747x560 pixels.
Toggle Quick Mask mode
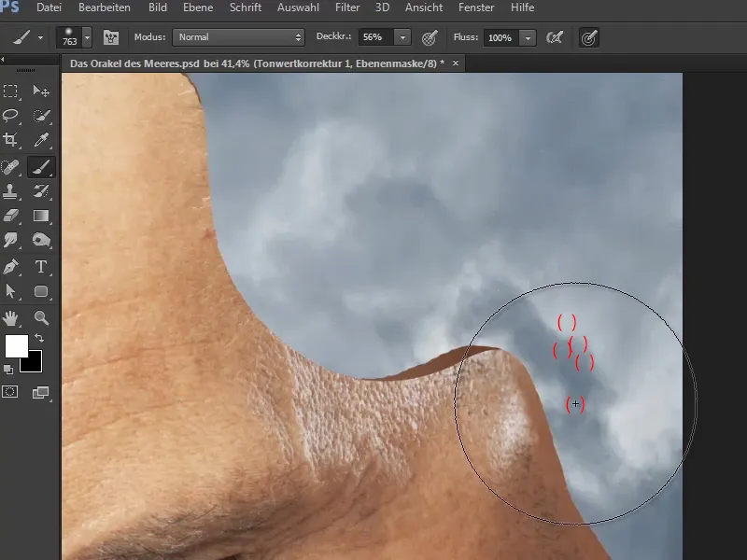click(11, 392)
